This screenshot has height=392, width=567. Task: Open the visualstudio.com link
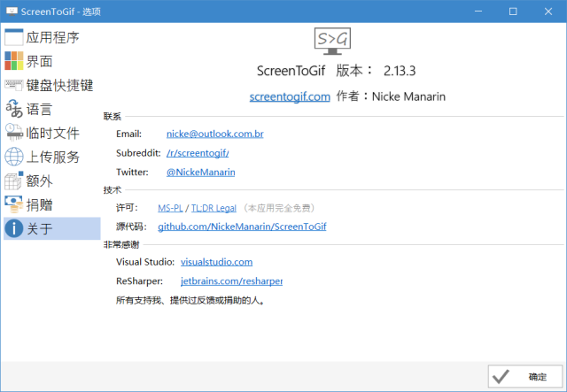click(216, 262)
